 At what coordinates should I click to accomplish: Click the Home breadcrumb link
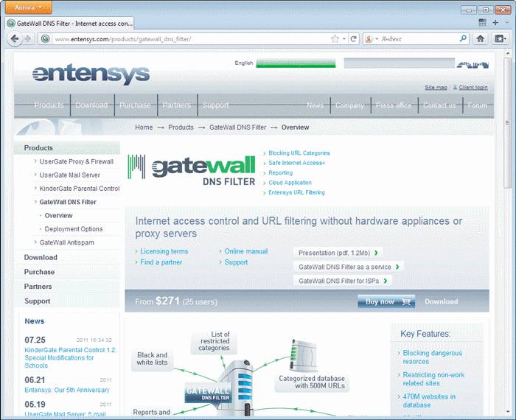[144, 127]
